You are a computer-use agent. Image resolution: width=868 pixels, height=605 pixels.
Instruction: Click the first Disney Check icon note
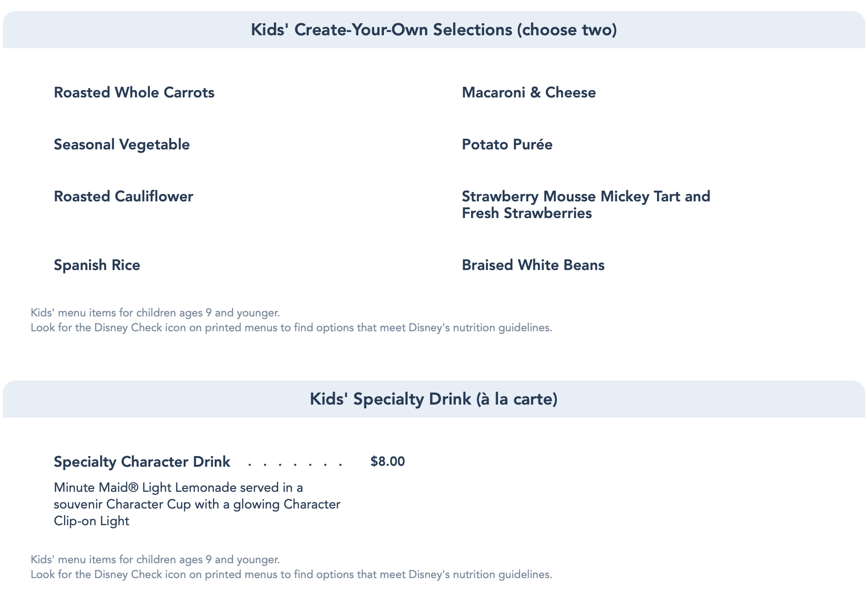[x=291, y=328]
